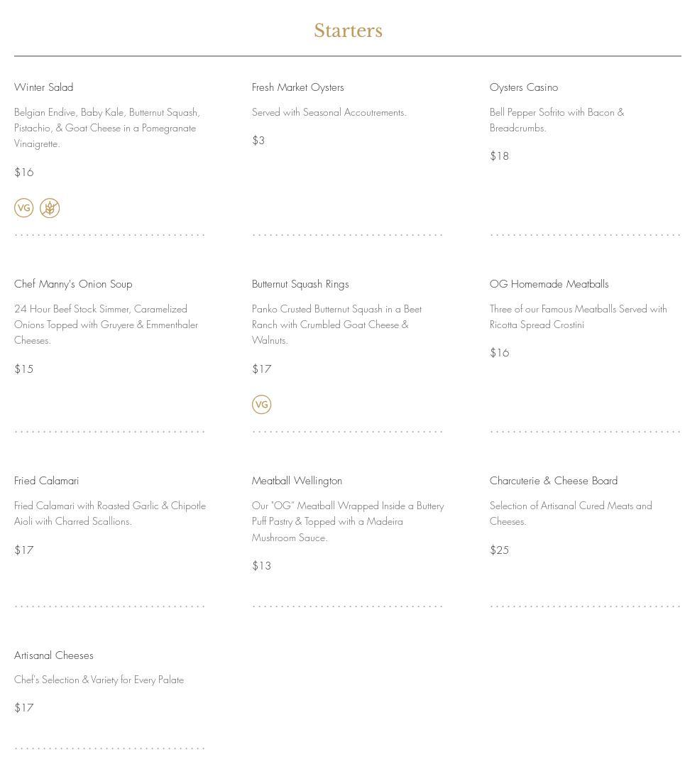Click the VG icon under Butternut Squash Rings
685x784 pixels.
point(262,405)
